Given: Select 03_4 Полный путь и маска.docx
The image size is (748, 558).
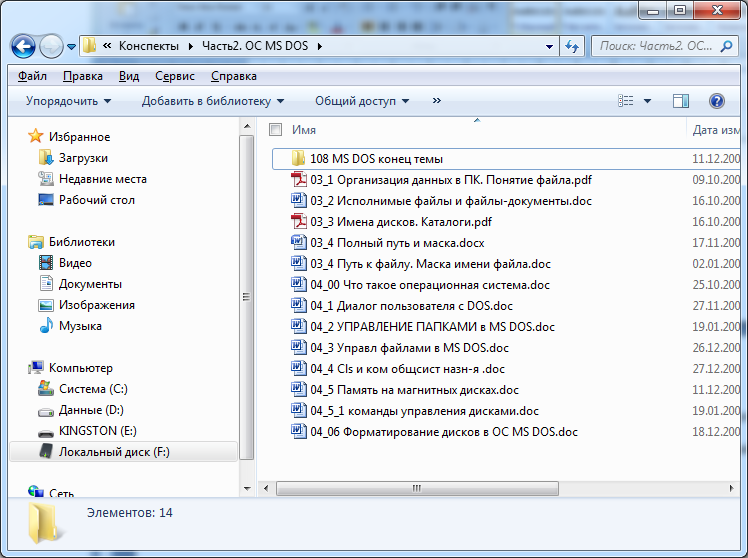Looking at the screenshot, I should tap(397, 243).
